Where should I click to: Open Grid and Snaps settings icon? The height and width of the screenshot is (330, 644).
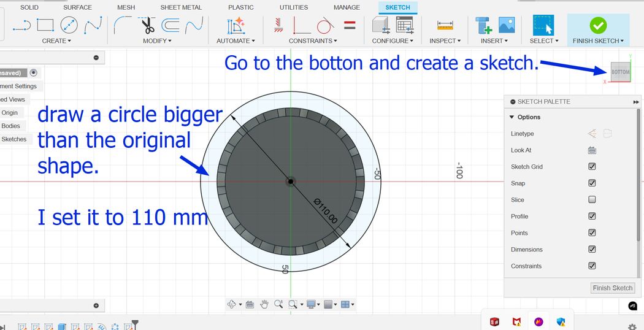click(x=328, y=304)
